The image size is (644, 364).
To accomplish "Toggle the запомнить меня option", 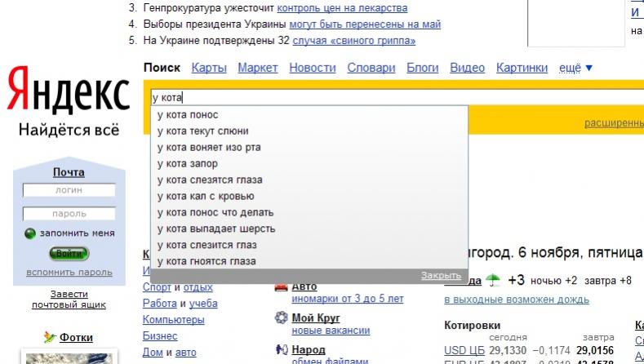I will (x=30, y=233).
